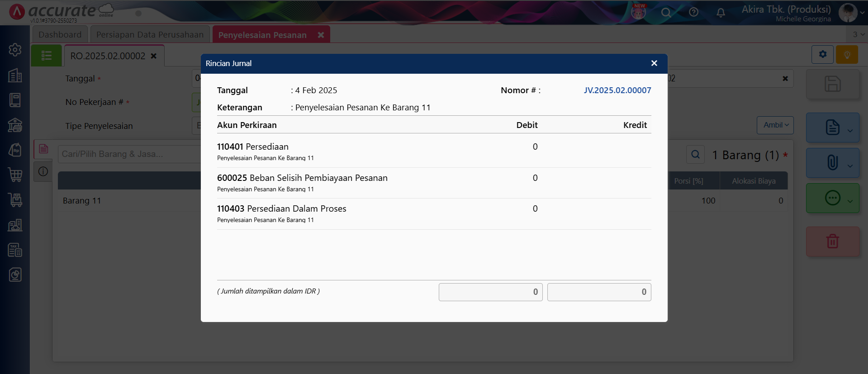The image size is (868, 374).
Task: Close the RO.2025.02.00002 document tab
Action: [154, 56]
